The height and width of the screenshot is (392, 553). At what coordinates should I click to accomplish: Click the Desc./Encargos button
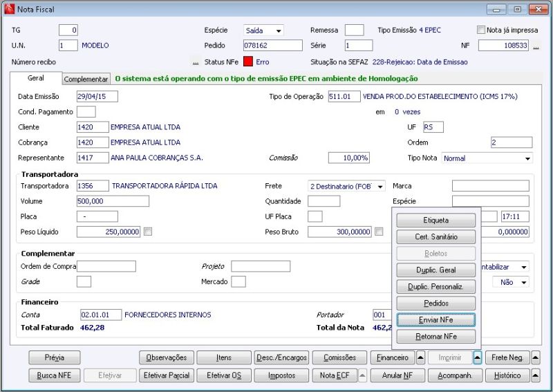pyautogui.click(x=281, y=357)
